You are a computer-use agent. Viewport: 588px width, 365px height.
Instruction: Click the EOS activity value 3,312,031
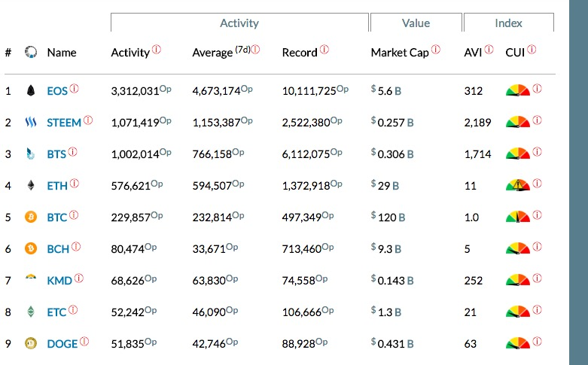pyautogui.click(x=136, y=91)
